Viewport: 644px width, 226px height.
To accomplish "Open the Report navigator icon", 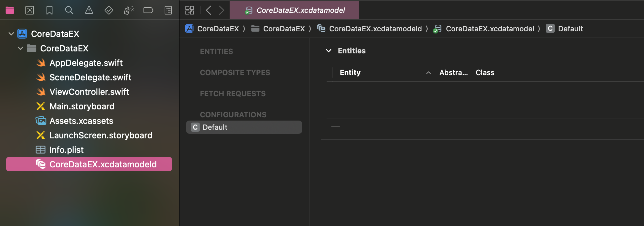I will pos(168,10).
